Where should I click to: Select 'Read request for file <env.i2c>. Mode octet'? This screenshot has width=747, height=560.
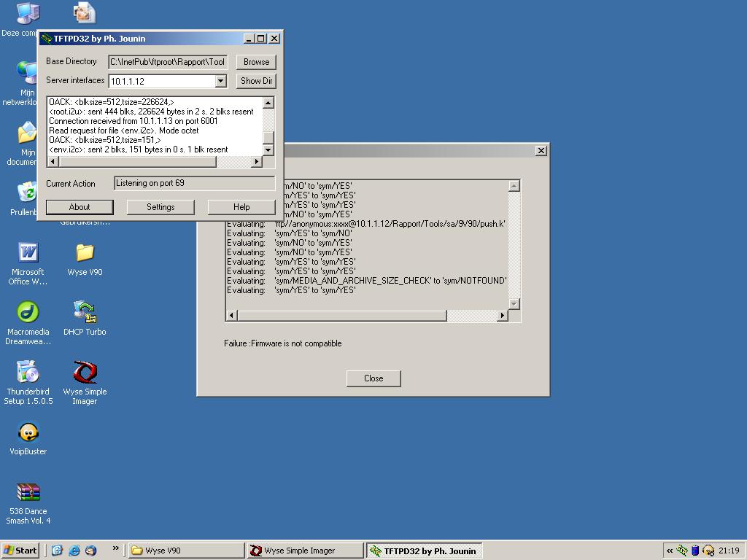tap(124, 131)
